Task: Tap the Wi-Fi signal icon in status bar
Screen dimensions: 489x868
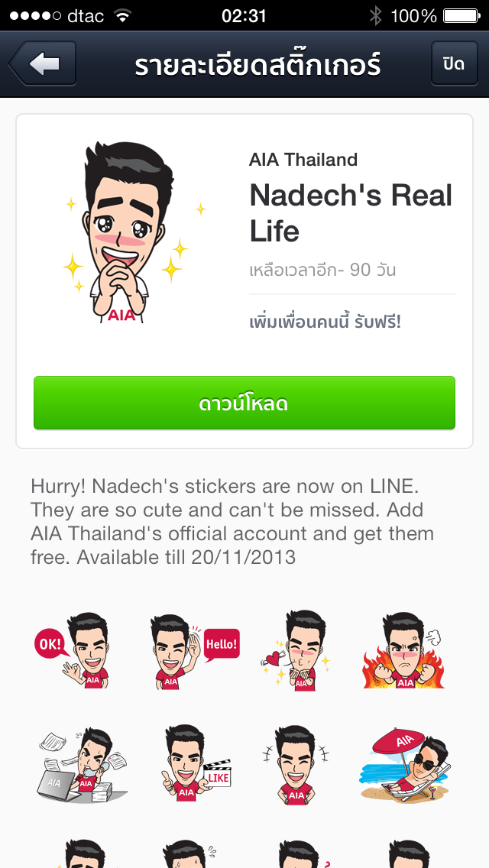Action: 122,15
